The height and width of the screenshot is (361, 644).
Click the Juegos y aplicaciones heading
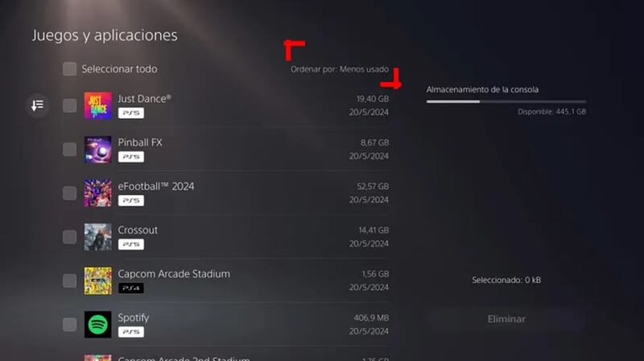(105, 35)
